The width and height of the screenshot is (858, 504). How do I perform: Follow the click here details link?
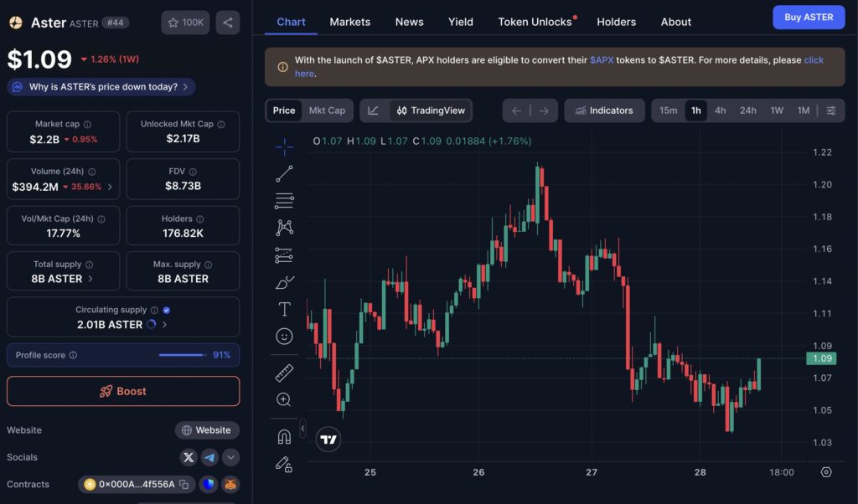point(814,60)
